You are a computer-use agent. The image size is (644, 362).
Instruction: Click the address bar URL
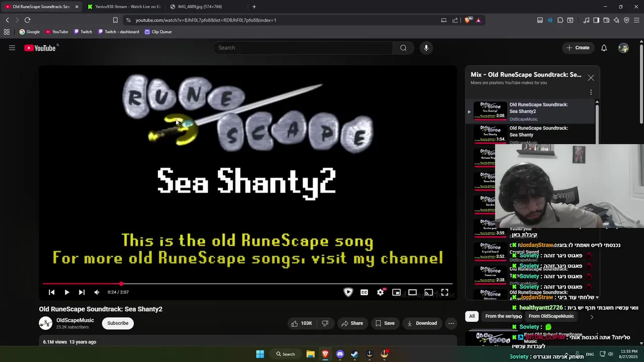coord(206,20)
